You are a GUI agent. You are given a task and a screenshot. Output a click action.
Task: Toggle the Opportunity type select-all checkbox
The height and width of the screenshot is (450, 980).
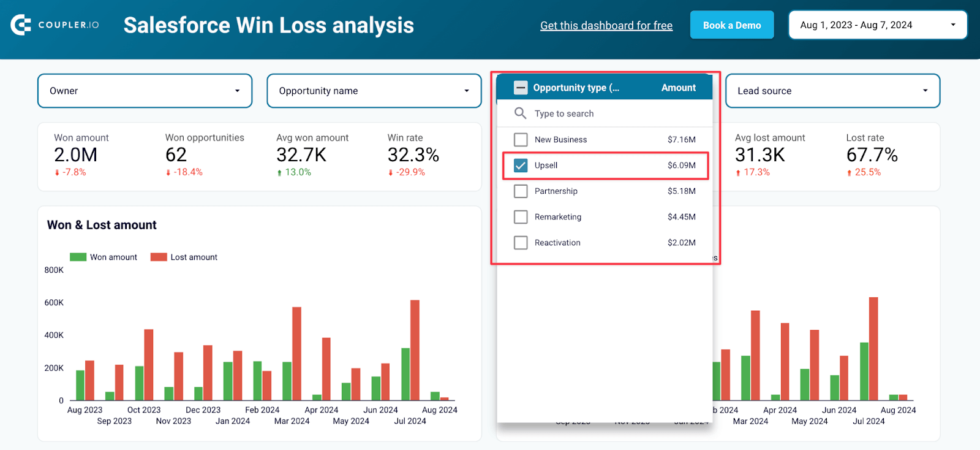[521, 88]
